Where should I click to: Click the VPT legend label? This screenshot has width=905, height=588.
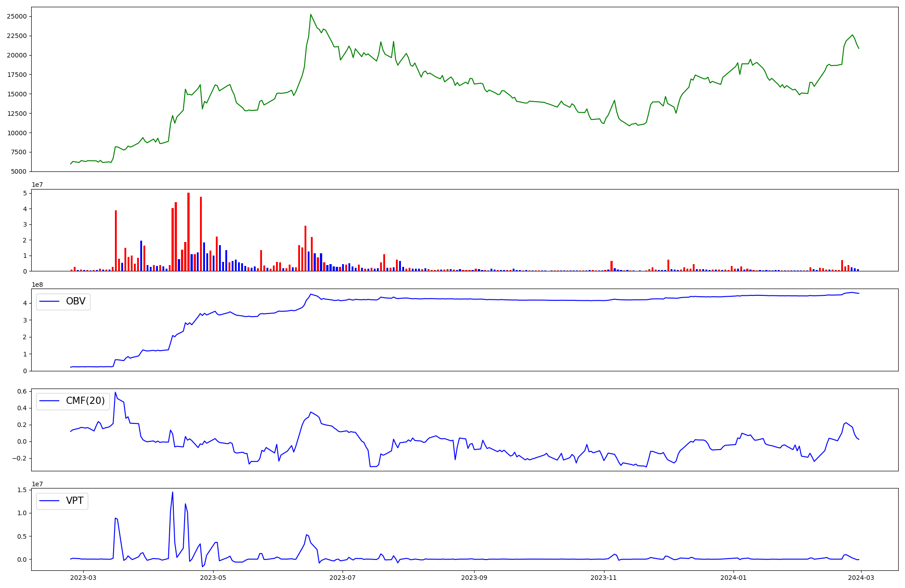(x=75, y=501)
